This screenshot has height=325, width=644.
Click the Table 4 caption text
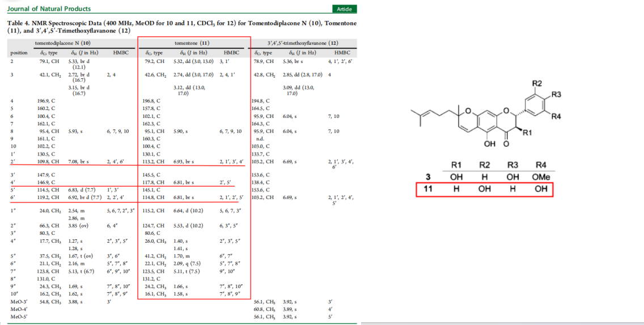click(181, 27)
